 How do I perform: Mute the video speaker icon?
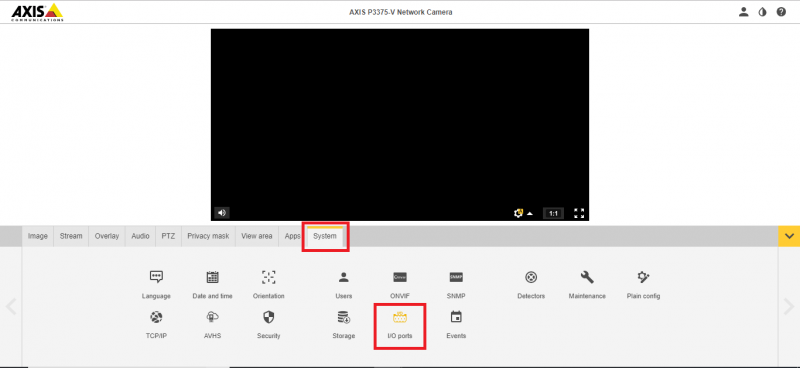click(221, 213)
